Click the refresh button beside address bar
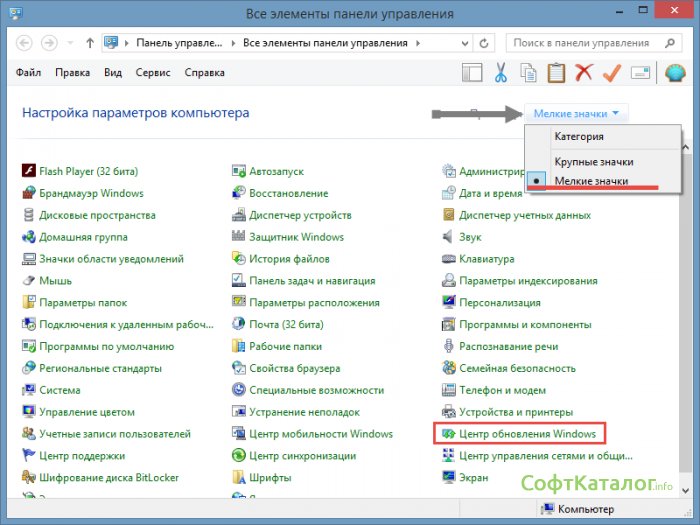This screenshot has height=525, width=700. [x=484, y=44]
